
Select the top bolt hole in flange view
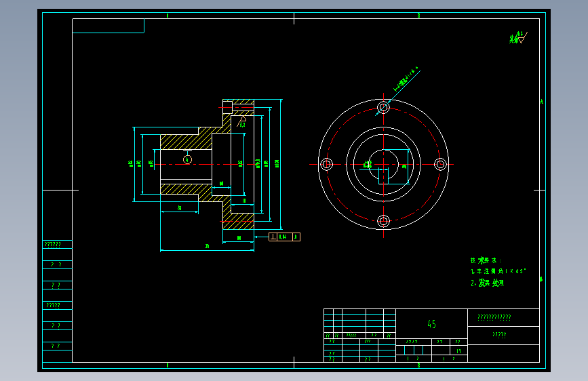383,108
